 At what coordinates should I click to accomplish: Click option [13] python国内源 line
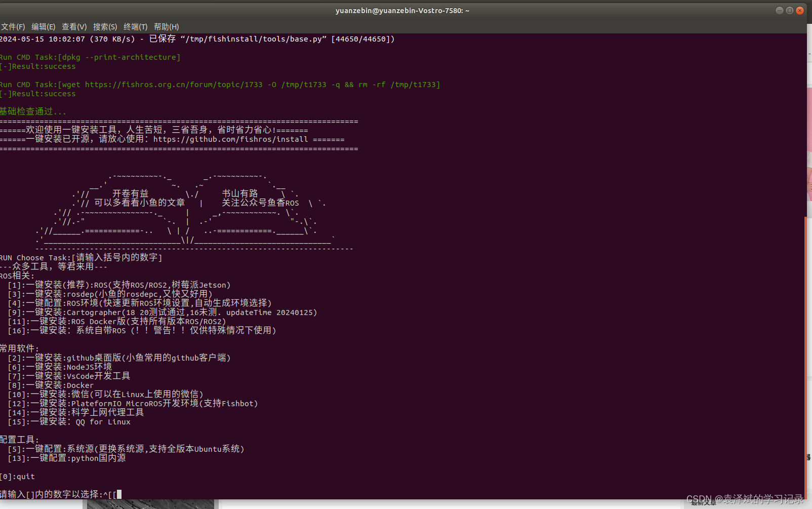point(67,458)
